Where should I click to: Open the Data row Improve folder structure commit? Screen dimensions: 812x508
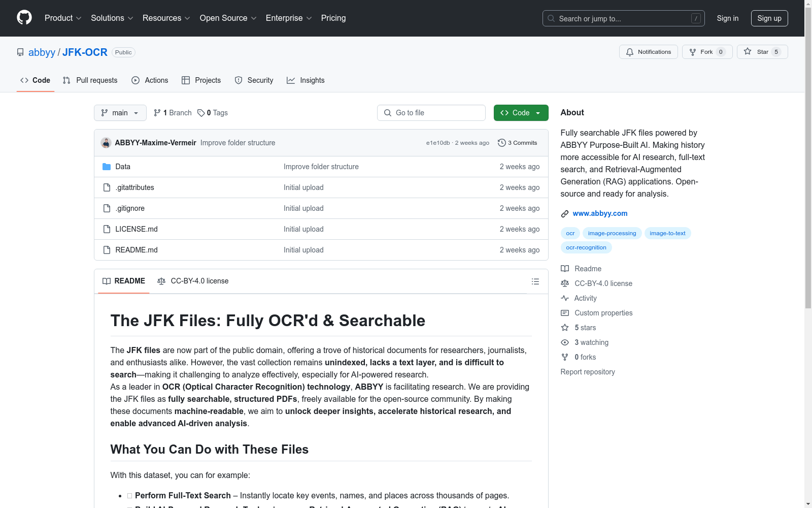point(321,167)
